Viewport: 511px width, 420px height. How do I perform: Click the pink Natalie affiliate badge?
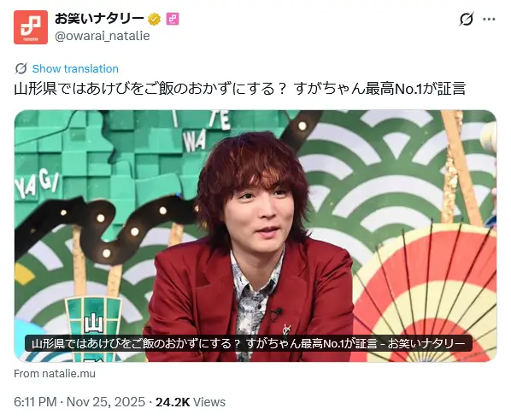click(173, 19)
